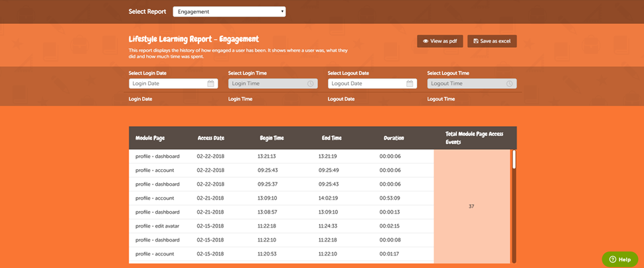The image size is (644, 268).
Task: Focus the Logout Date input field
Action: (x=366, y=84)
